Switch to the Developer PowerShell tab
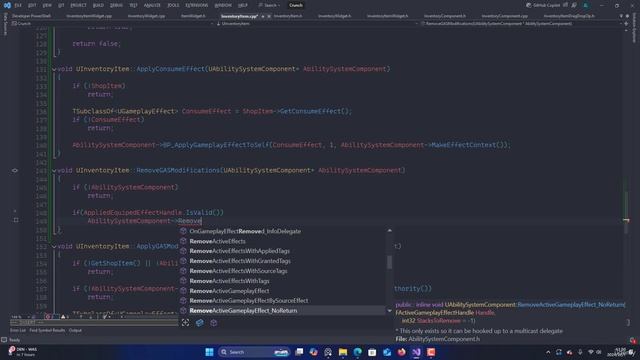Screen dimensions: 640x360 (x=31, y=16)
